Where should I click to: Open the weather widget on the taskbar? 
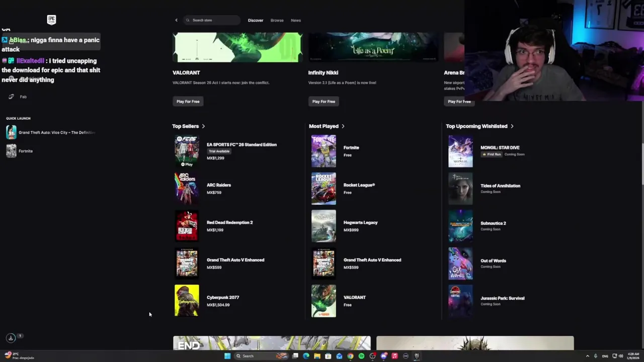coord(20,356)
